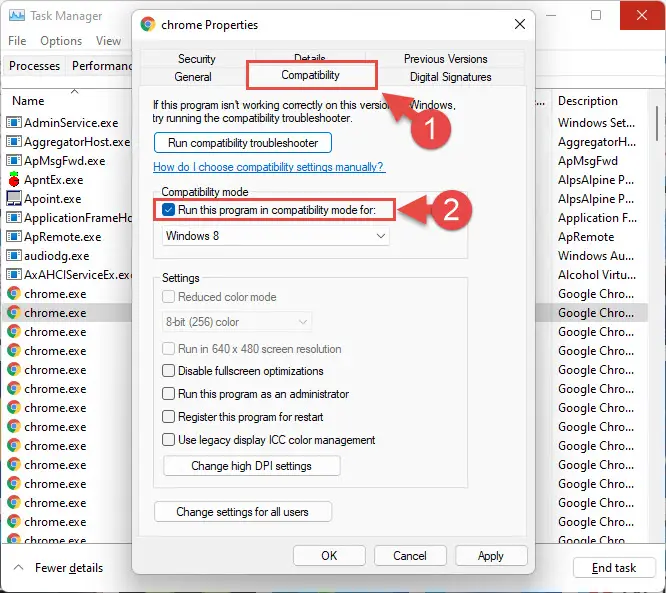The width and height of the screenshot is (666, 593).
Task: Click the ApntEx.exe strawberry icon
Action: point(14,179)
